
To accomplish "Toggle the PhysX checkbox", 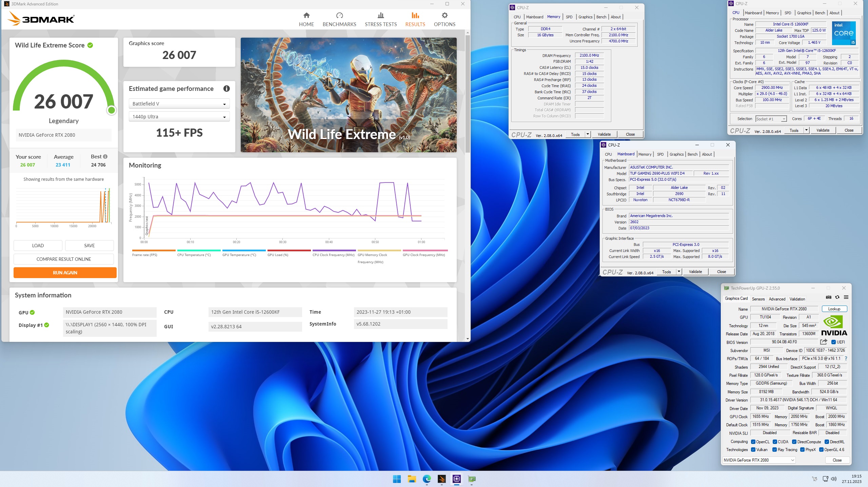I will coord(802,450).
